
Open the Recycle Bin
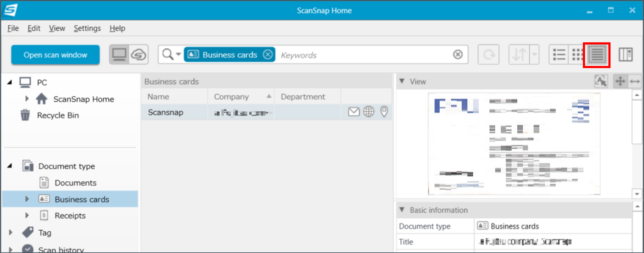(58, 115)
